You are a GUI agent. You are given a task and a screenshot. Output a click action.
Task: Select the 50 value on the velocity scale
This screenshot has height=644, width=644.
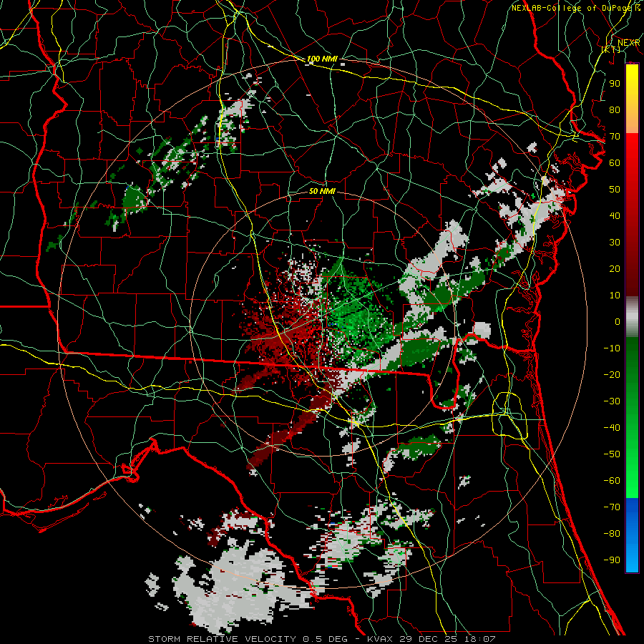615,190
